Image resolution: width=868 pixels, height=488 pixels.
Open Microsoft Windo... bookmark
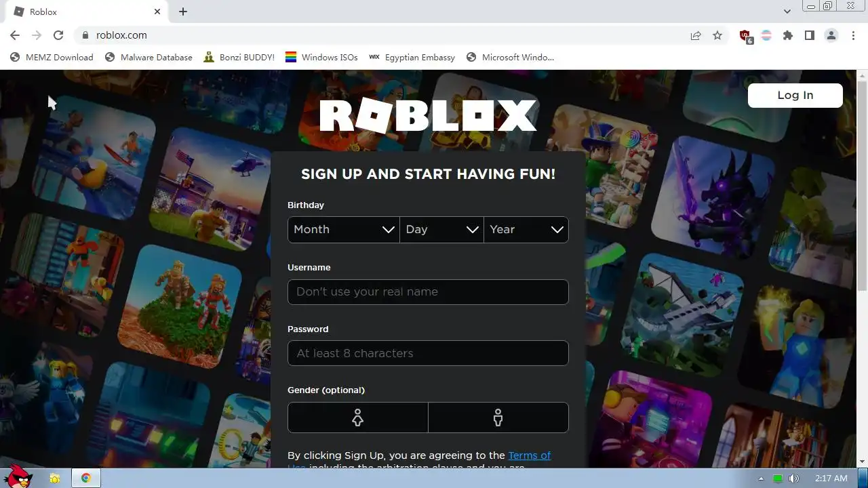pyautogui.click(x=510, y=58)
